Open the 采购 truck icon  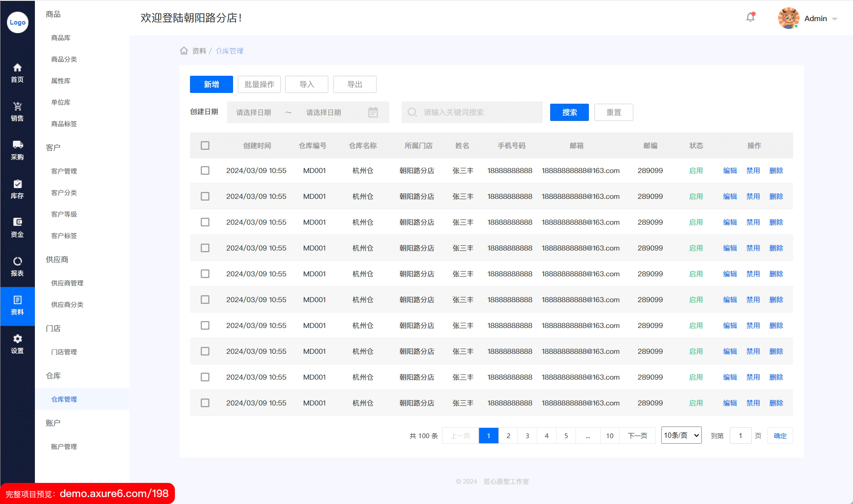coord(17,145)
